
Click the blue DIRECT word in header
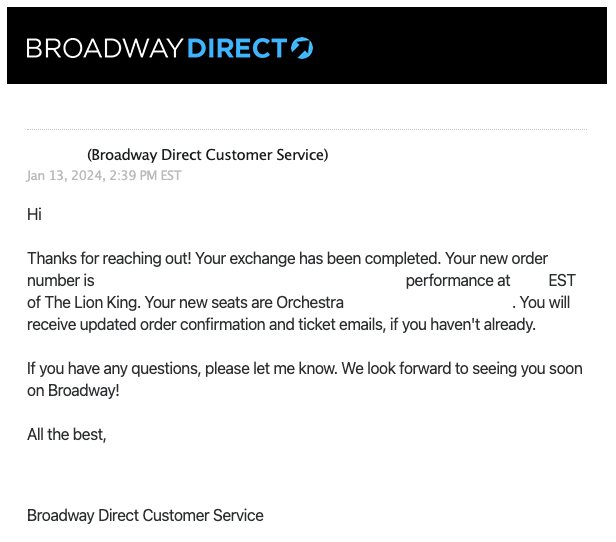coord(237,48)
